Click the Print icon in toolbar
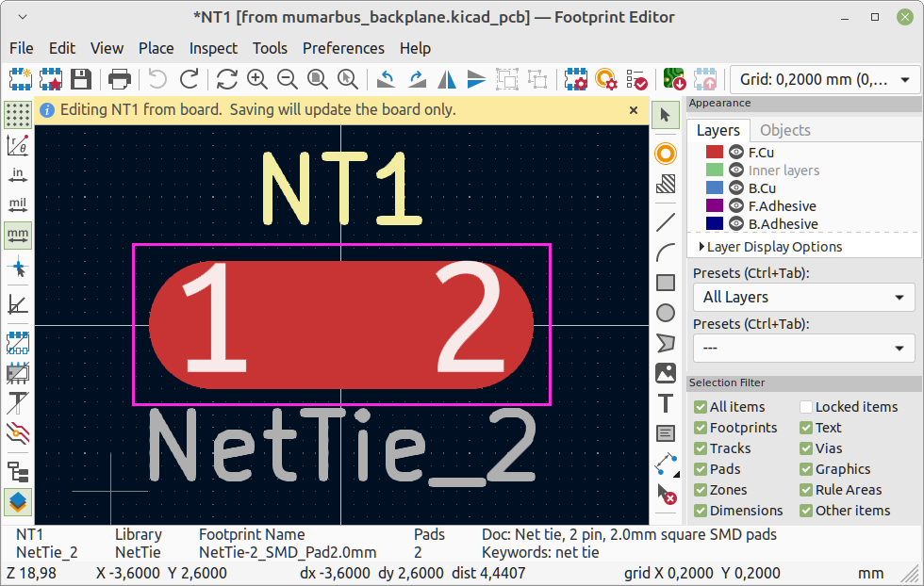The height and width of the screenshot is (586, 924). tap(120, 80)
